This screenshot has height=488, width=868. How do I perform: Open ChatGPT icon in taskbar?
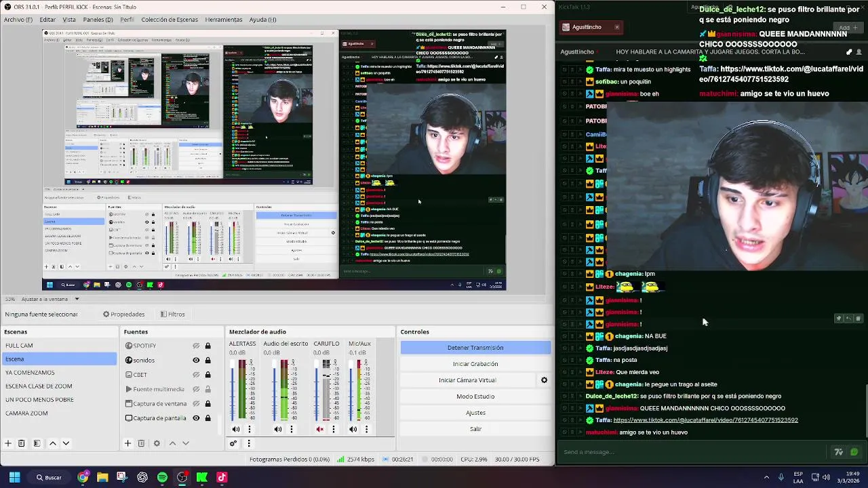click(142, 477)
